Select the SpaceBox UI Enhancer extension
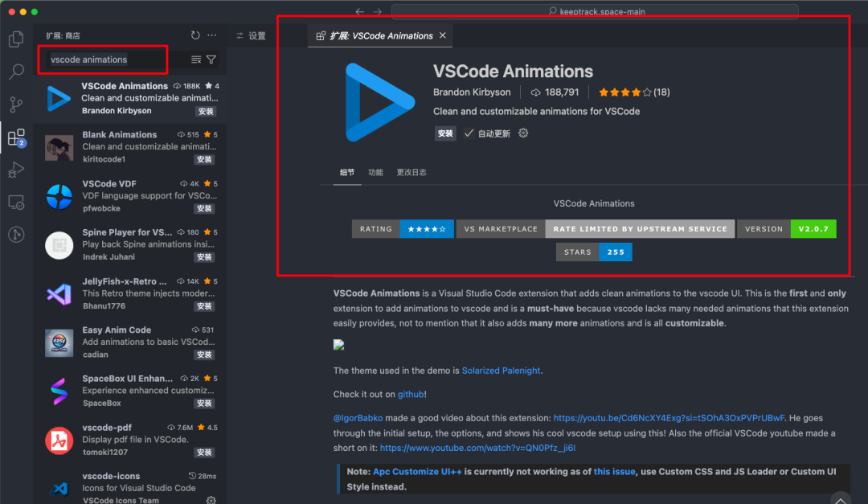Screen dimensions: 868x504 pyautogui.click(x=130, y=391)
